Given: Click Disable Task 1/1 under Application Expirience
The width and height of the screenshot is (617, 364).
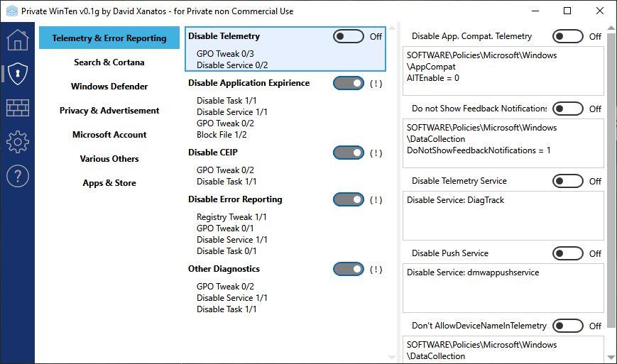Looking at the screenshot, I should click(226, 101).
